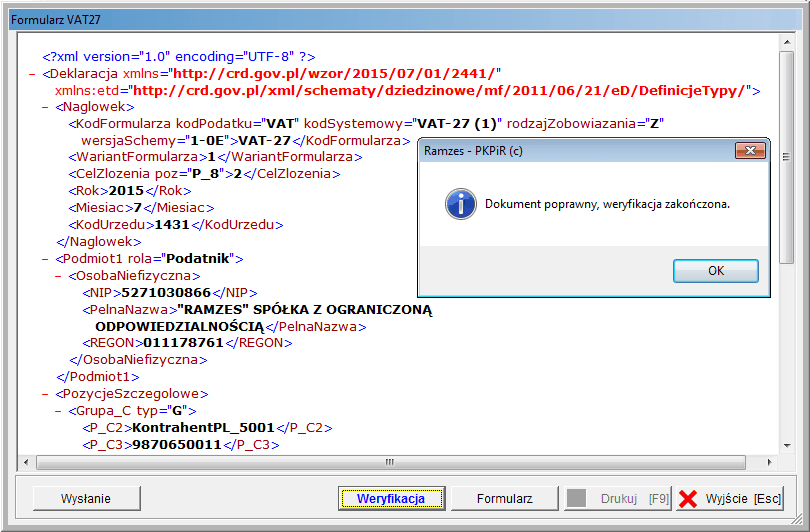Click the horizontal scrollbar left arrow
This screenshot has height=532, width=810.
coord(26,462)
